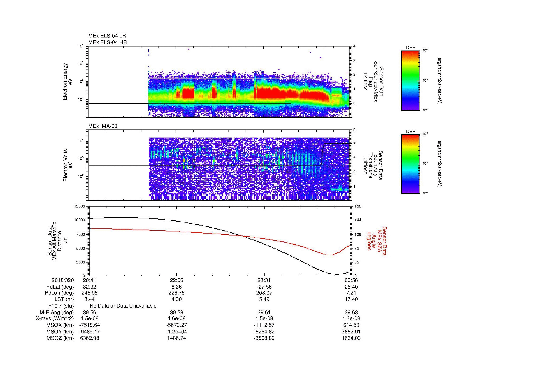Click the '10000' altitude axis tick
Viewport: 555px width, 392px height.
80,220
